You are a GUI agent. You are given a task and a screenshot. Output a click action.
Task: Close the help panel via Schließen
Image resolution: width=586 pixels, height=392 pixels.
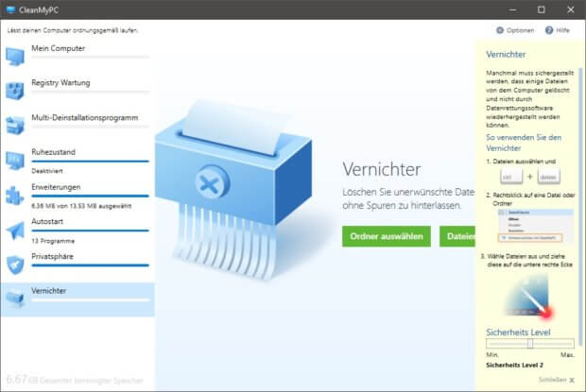(x=557, y=380)
